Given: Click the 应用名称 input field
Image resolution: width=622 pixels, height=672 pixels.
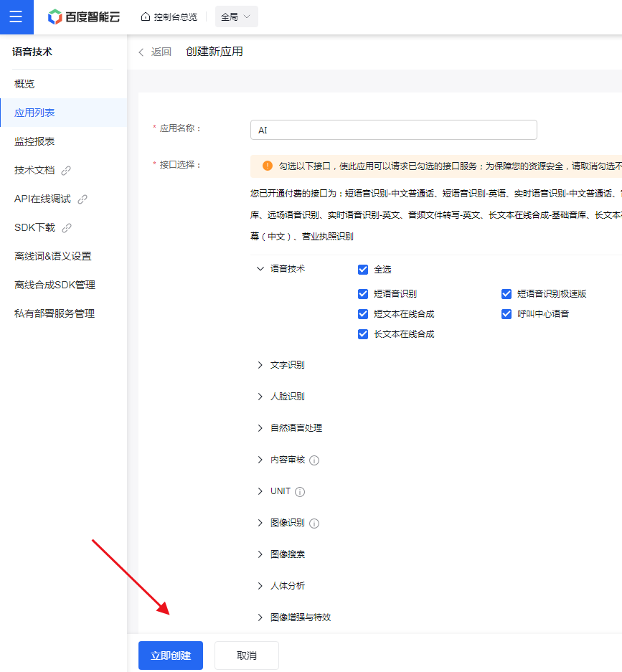Looking at the screenshot, I should 393,130.
